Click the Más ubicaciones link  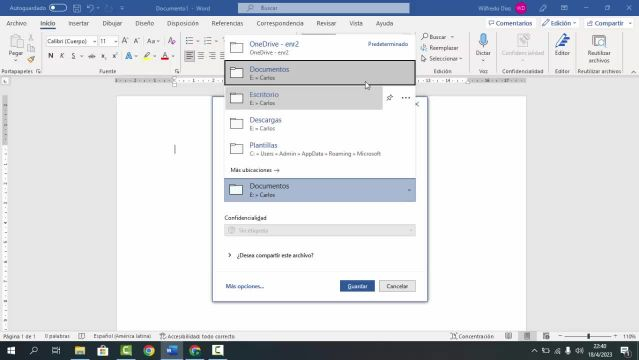(255, 170)
